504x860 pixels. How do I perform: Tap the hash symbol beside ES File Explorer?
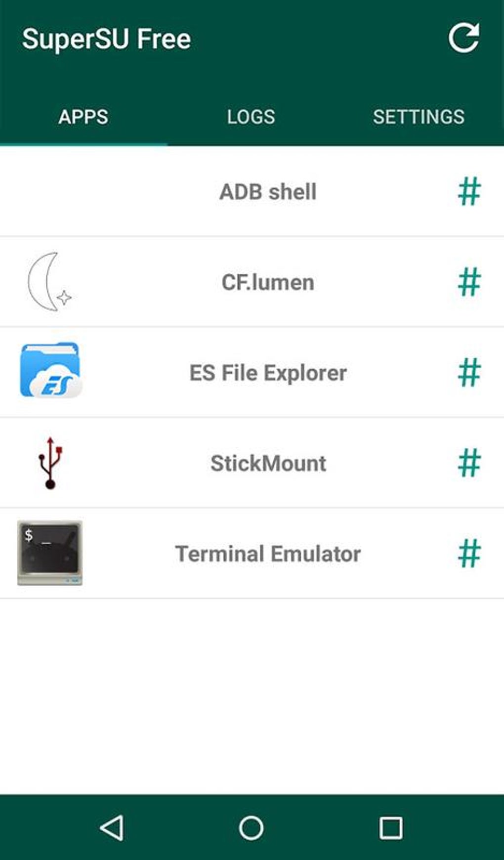click(469, 372)
